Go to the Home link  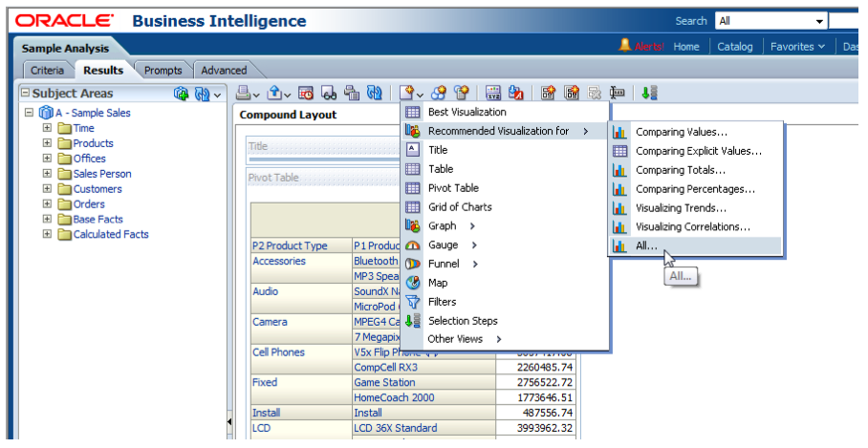[685, 47]
